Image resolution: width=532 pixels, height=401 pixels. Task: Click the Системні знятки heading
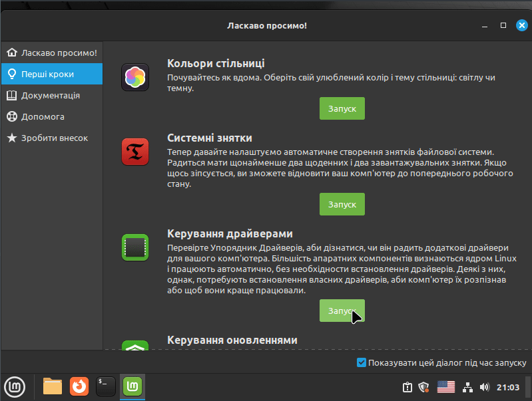click(210, 138)
